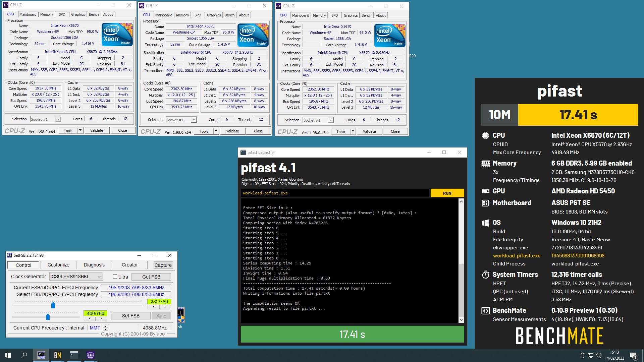Click the yellow RUN button in pifast Launcher
The width and height of the screenshot is (644, 362).
[447, 193]
